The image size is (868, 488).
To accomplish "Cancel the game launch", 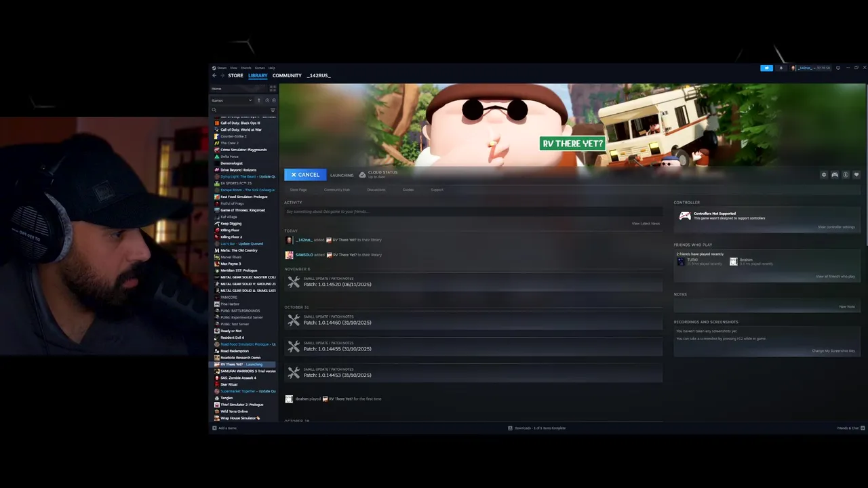I will tap(305, 175).
